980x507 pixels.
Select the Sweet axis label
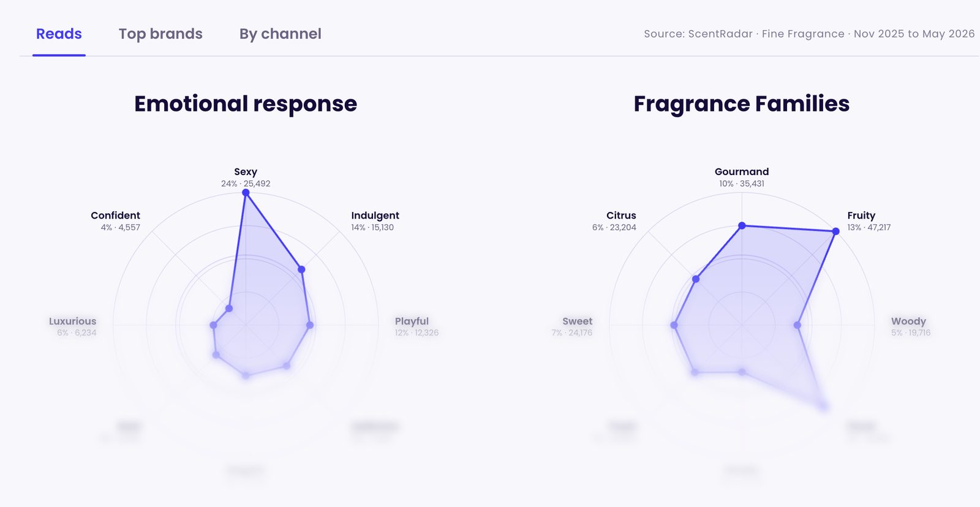click(578, 321)
